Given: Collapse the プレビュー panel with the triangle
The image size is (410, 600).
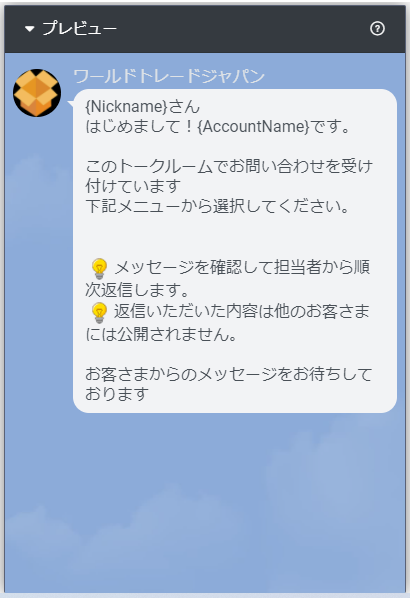Looking at the screenshot, I should point(29,29).
